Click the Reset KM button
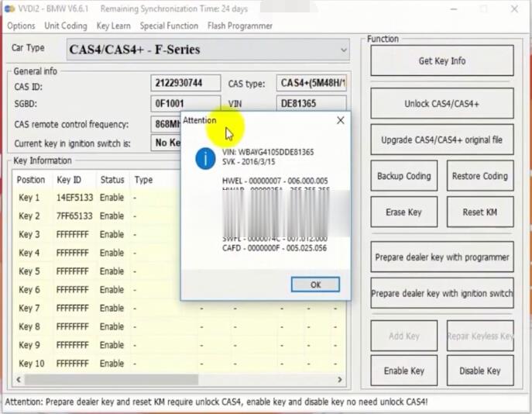Viewport: 532px width, 414px height. click(480, 212)
